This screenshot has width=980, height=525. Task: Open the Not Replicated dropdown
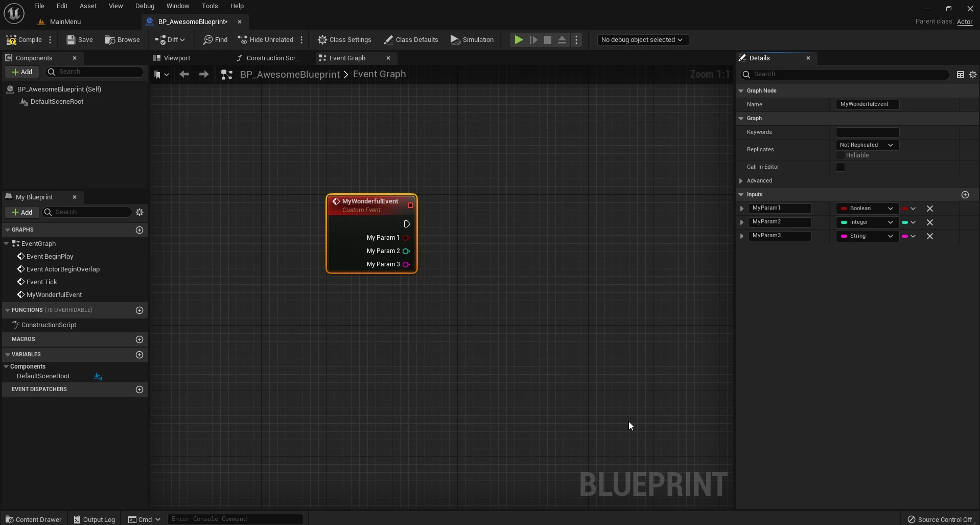tap(867, 145)
